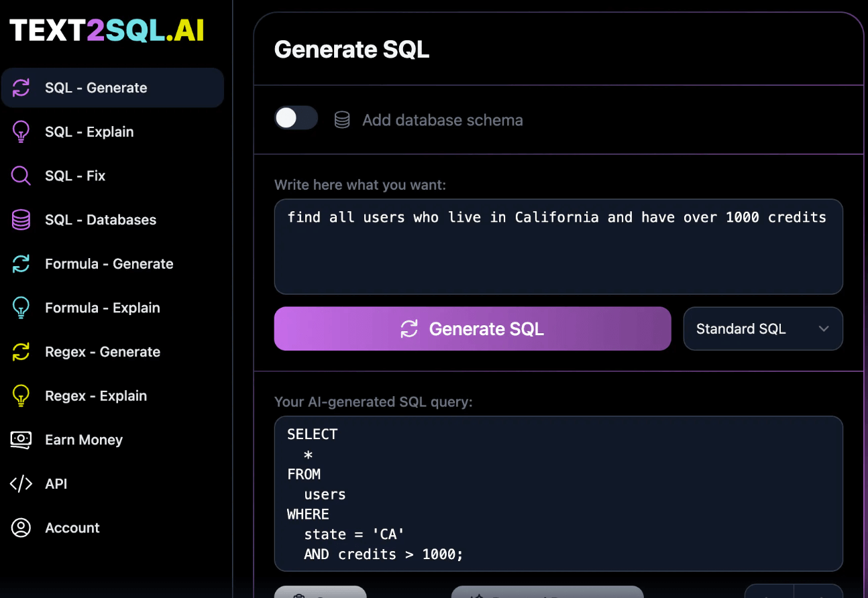Open Account via the profile icon
This screenshot has height=598, width=868.
coord(20,528)
